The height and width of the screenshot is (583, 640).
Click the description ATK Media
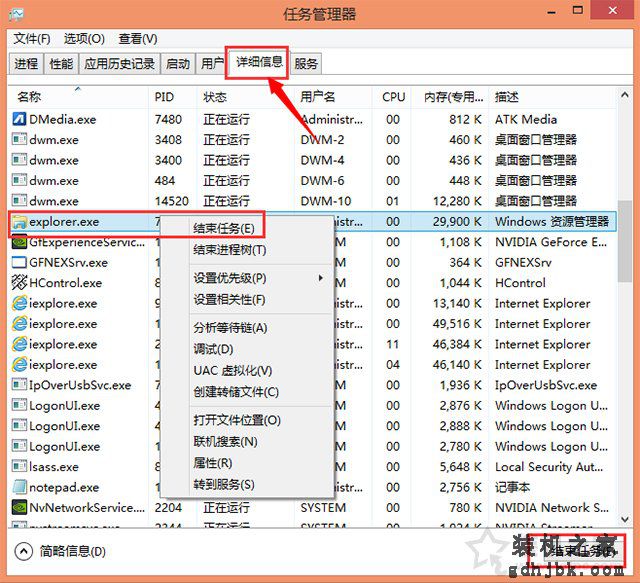[526, 119]
